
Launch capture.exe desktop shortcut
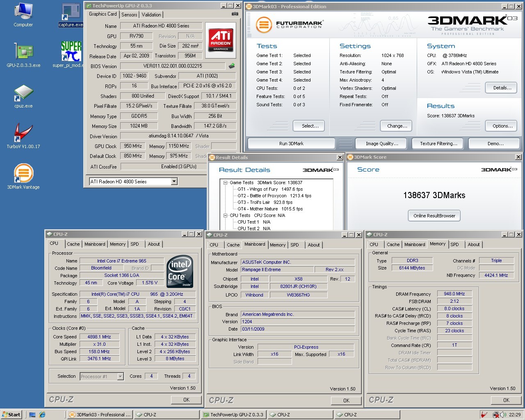[x=71, y=15]
